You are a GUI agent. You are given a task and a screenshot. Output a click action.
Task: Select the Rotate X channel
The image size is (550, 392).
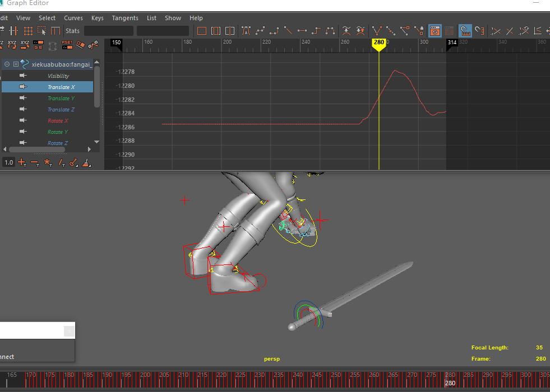58,121
